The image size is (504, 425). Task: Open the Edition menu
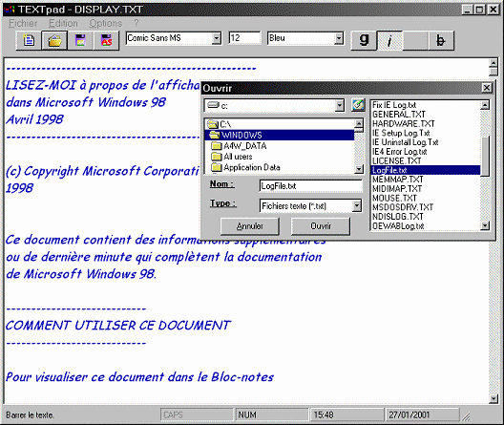[63, 23]
